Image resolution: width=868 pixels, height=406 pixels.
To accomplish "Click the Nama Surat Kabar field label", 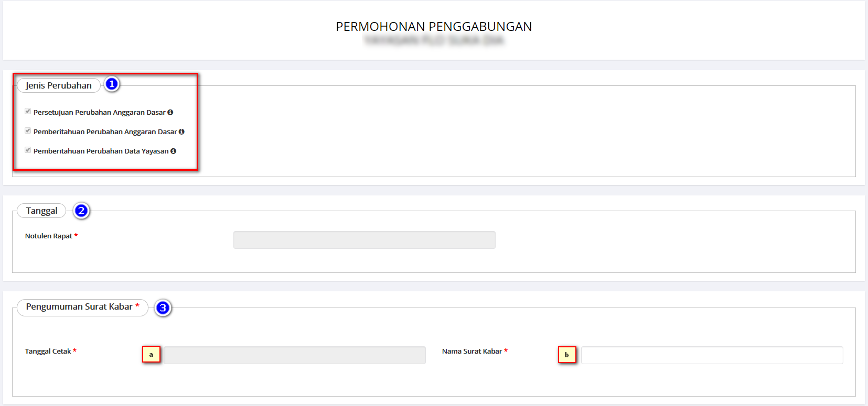I will 471,352.
